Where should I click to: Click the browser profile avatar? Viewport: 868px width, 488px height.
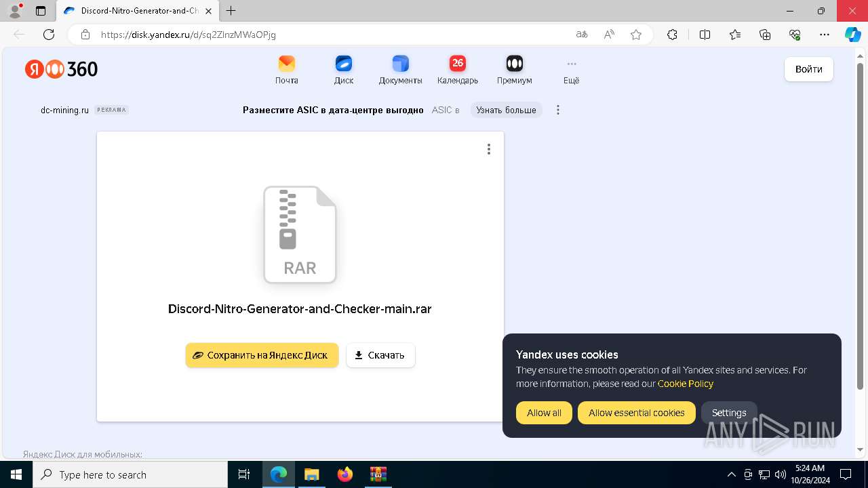pyautogui.click(x=15, y=11)
